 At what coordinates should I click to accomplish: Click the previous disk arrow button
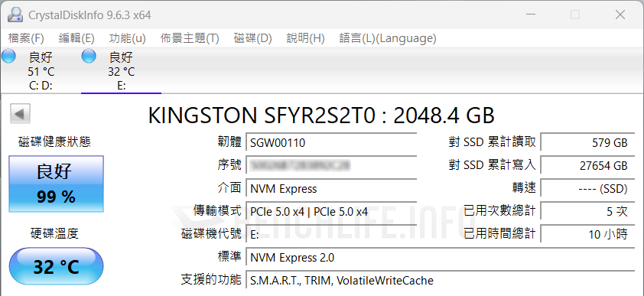click(x=20, y=114)
